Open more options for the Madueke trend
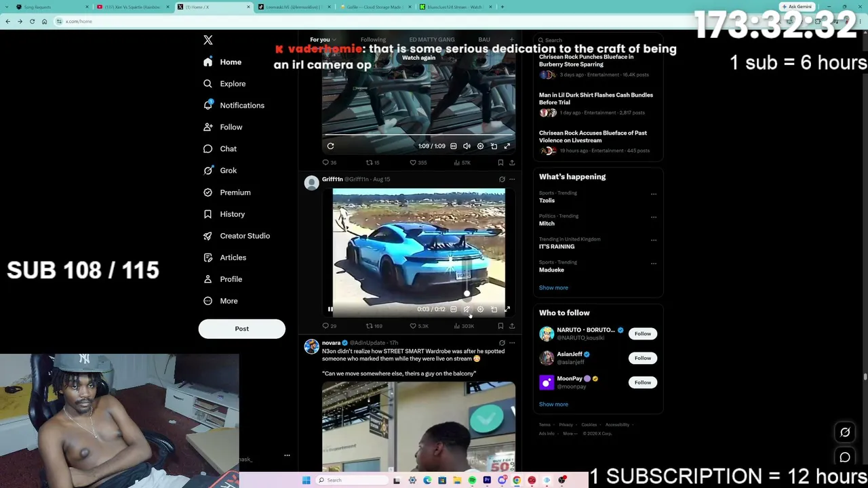This screenshot has height=488, width=868. coord(654,263)
